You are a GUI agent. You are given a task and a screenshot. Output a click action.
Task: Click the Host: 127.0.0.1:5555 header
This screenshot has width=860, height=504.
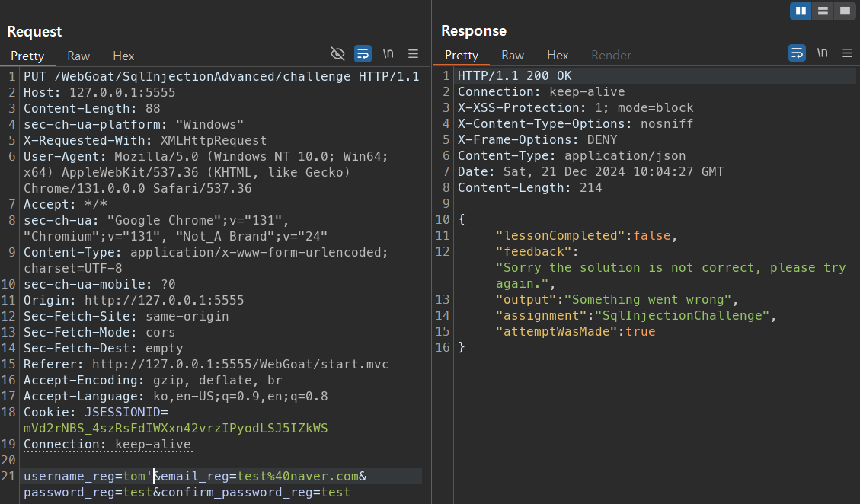coord(99,92)
